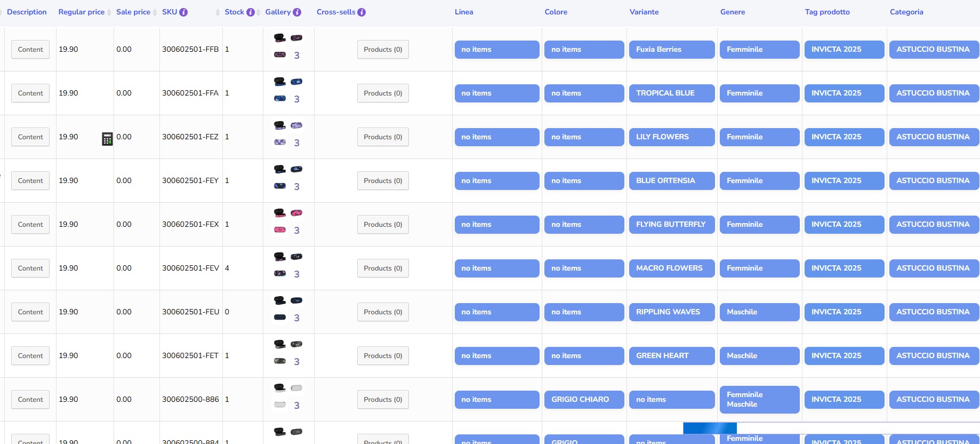
Task: Click the info icon next to SKU header
Action: click(x=183, y=12)
